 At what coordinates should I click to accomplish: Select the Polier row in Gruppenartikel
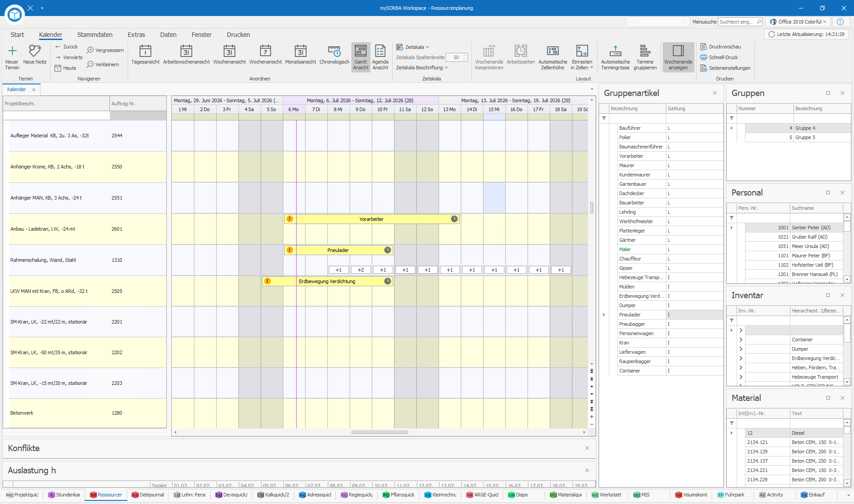670,137
